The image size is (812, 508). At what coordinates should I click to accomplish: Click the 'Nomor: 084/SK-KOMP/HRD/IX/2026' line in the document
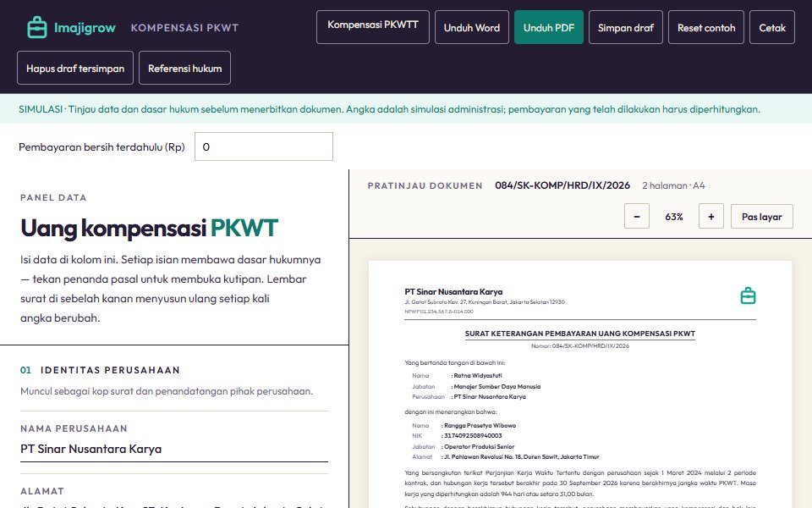580,345
